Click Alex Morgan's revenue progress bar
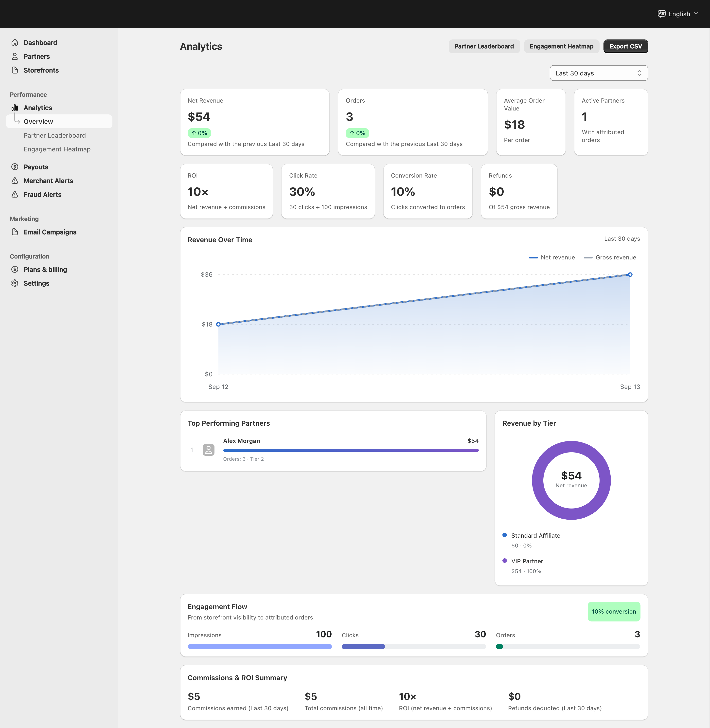This screenshot has height=728, width=710. [x=351, y=450]
